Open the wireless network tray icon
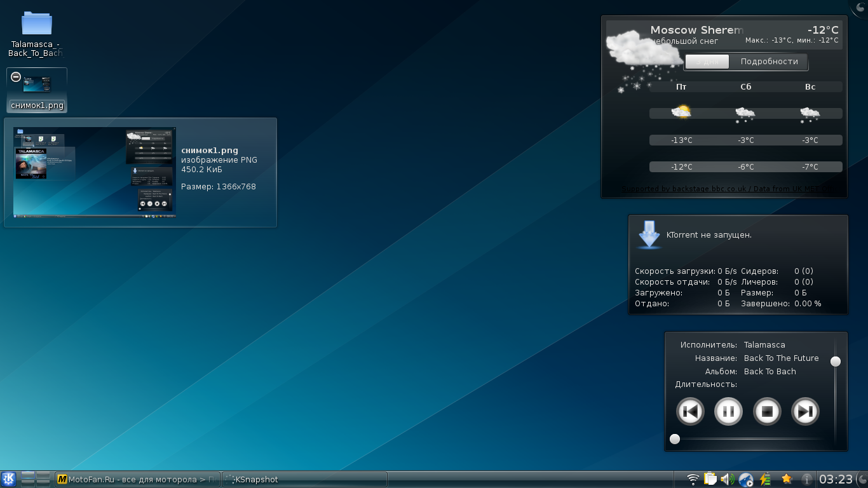The image size is (868, 488). pyautogui.click(x=693, y=479)
